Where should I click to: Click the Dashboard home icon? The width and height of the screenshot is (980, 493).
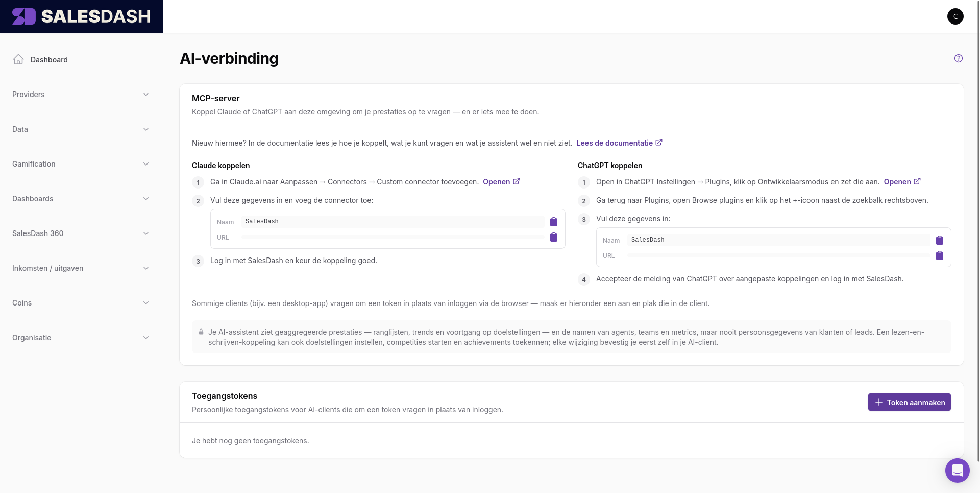click(18, 59)
